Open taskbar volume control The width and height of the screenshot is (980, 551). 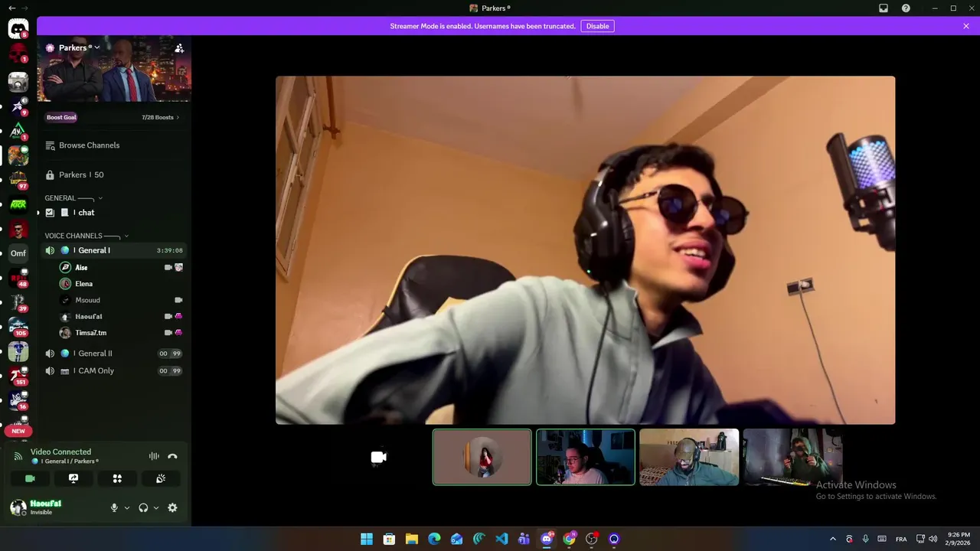(x=933, y=539)
